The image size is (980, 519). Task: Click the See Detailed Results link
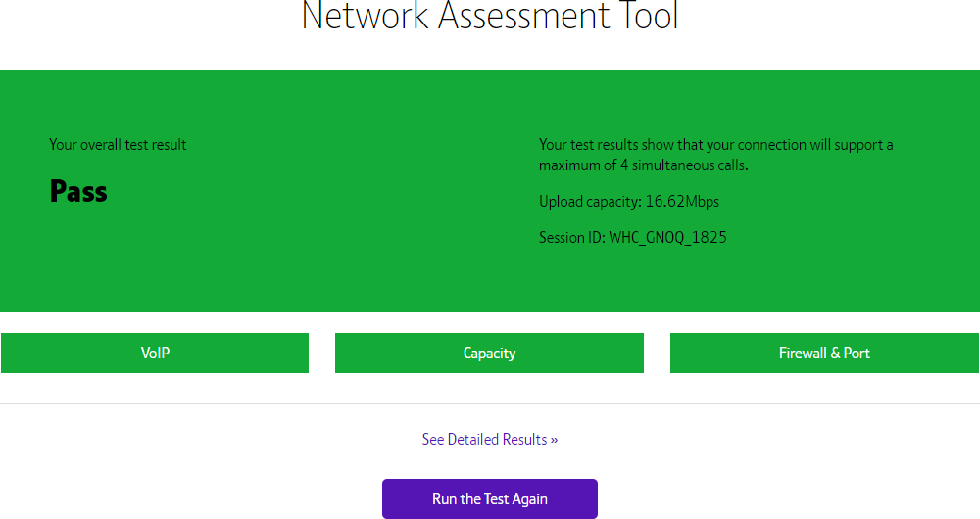[489, 439]
